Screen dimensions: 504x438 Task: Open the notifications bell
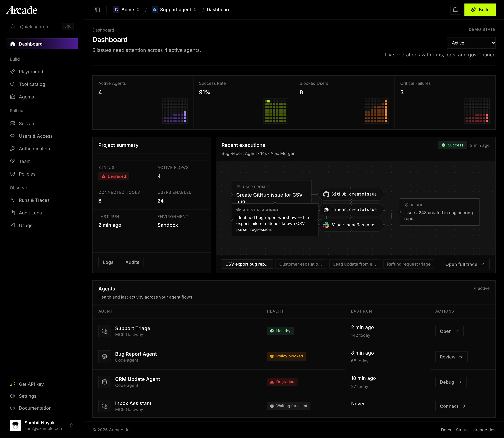click(455, 10)
